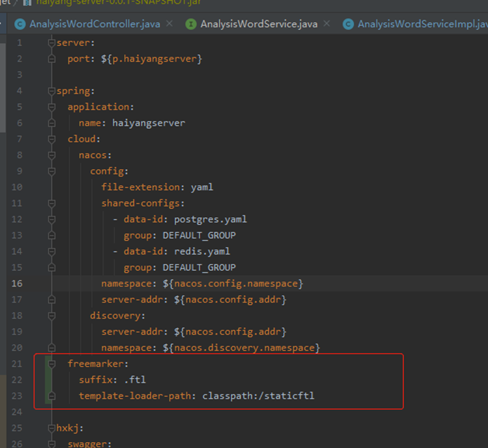The image size is (488, 448).
Task: Click '${nacos.config.namespace}' value
Action: coord(233,284)
